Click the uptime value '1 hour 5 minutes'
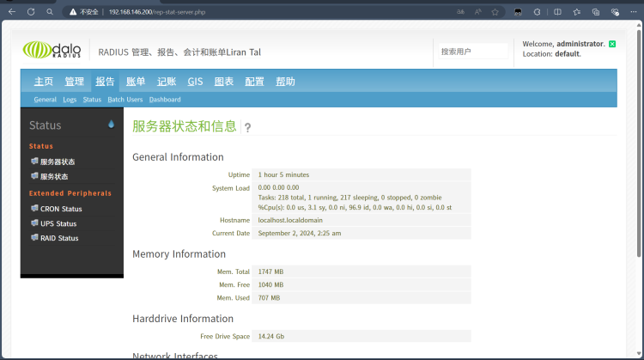Viewport: 644px width, 360px height. pos(283,174)
